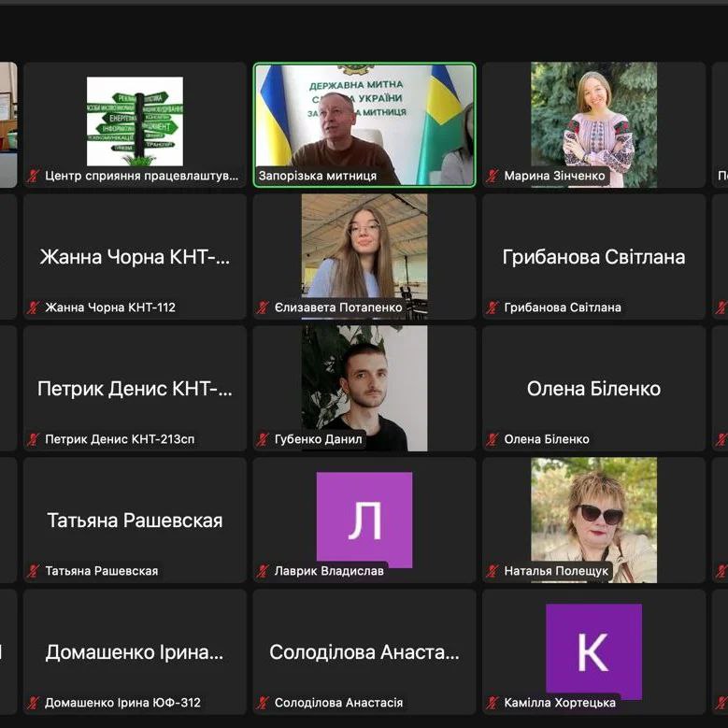Click muted microphone icon beside Губенко Данил
Screen dimensions: 728x728
click(264, 439)
